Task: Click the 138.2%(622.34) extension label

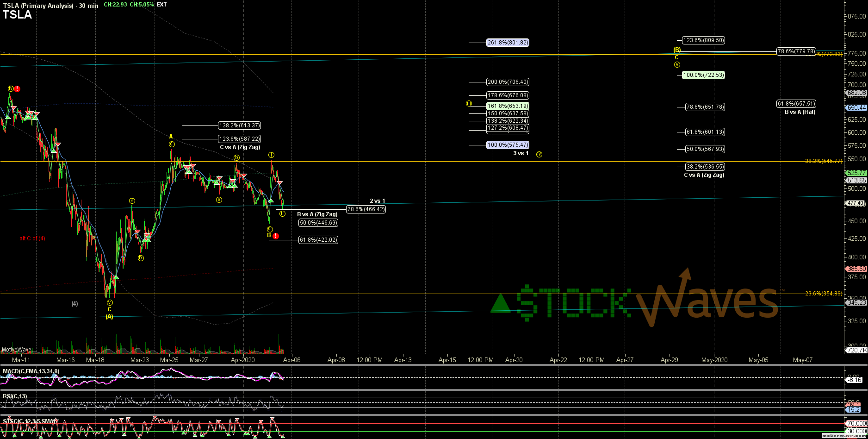Action: [x=508, y=121]
